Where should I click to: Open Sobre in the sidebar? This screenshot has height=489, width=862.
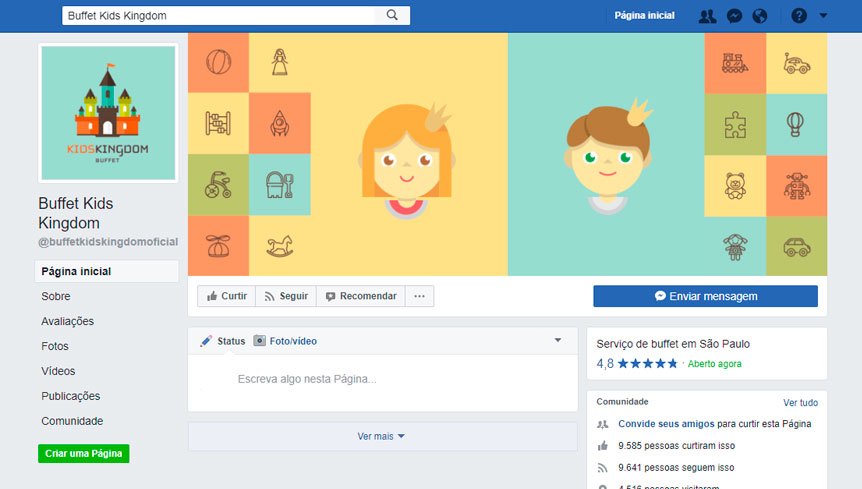pos(56,296)
